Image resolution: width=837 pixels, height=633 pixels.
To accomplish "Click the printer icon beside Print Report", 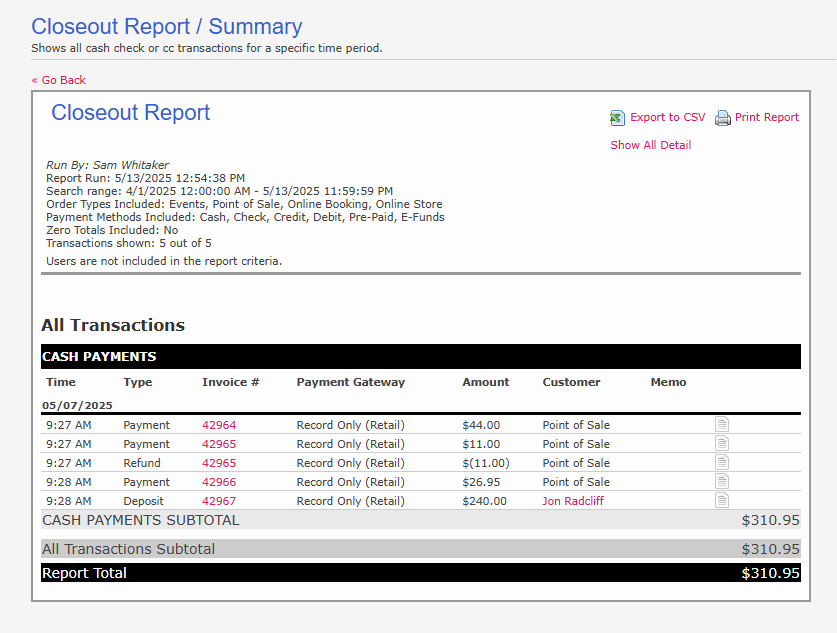I will pyautogui.click(x=723, y=118).
